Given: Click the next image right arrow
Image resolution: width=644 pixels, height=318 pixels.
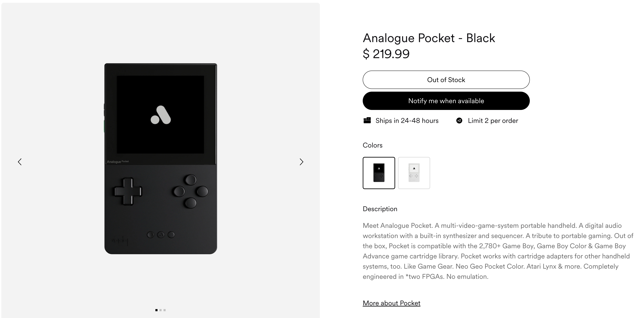Looking at the screenshot, I should (301, 162).
